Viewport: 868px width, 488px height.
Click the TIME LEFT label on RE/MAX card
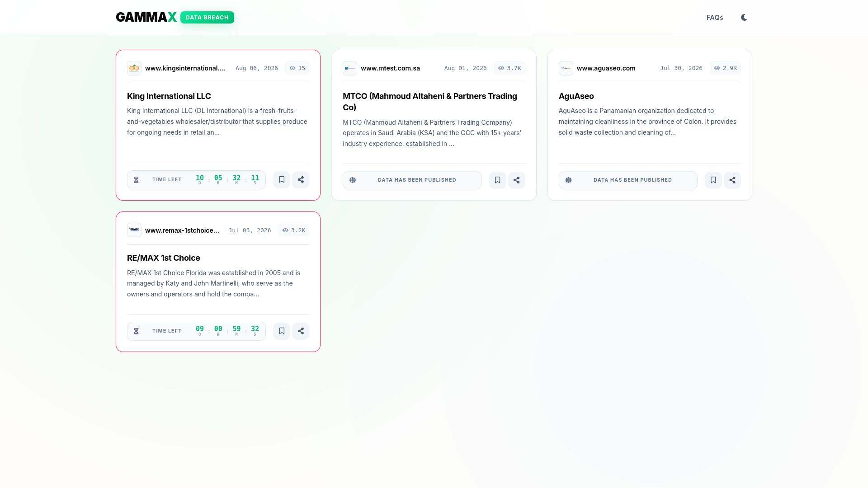(167, 331)
